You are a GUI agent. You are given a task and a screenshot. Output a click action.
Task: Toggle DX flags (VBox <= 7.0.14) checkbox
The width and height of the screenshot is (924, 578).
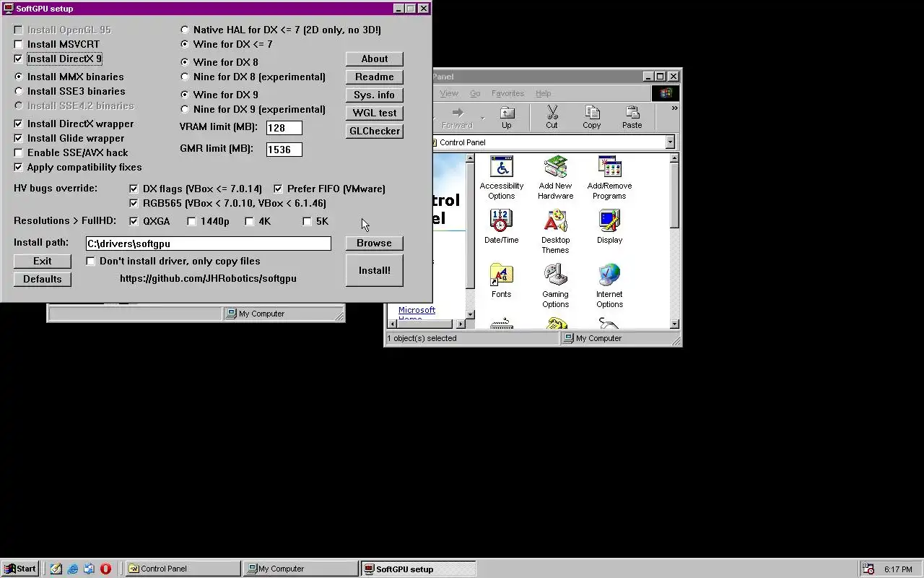[x=134, y=189]
